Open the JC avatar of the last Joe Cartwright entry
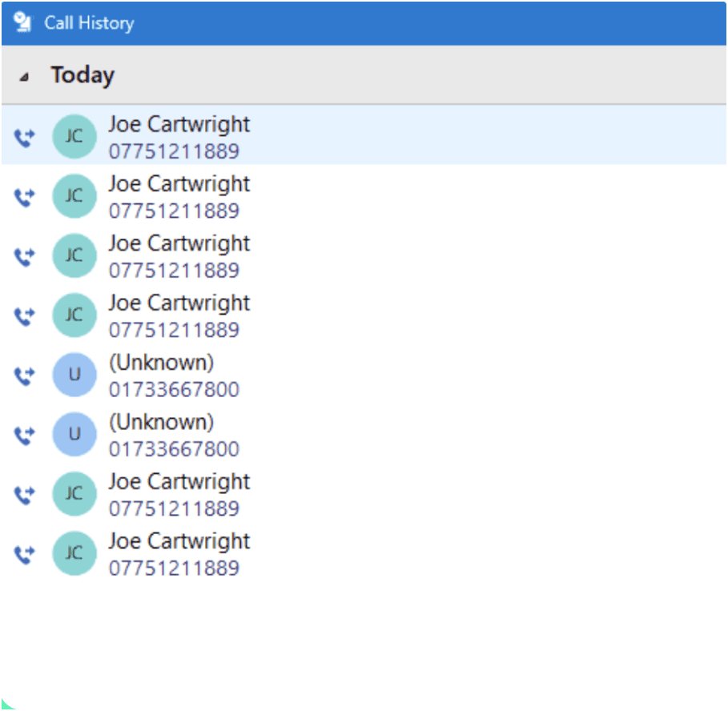 74,553
